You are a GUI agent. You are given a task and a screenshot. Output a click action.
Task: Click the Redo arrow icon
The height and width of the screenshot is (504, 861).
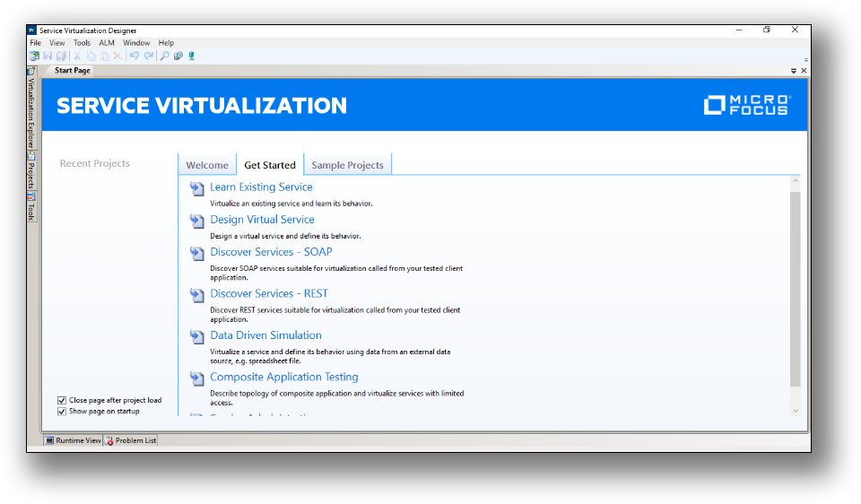pyautogui.click(x=149, y=56)
